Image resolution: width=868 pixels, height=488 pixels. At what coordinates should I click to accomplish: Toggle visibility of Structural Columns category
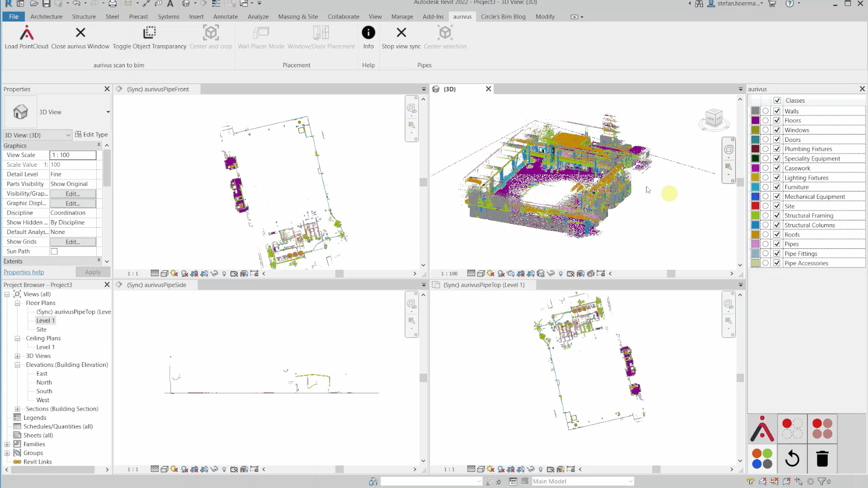pos(778,225)
